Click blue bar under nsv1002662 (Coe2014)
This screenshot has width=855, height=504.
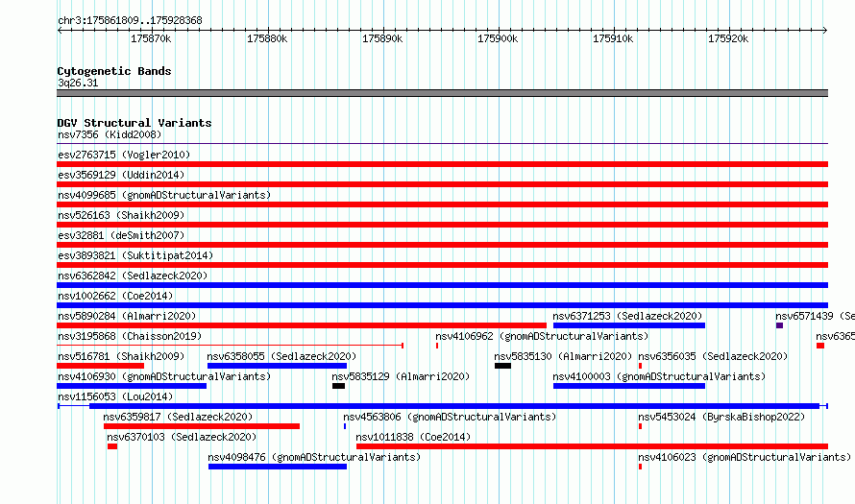pyautogui.click(x=442, y=305)
